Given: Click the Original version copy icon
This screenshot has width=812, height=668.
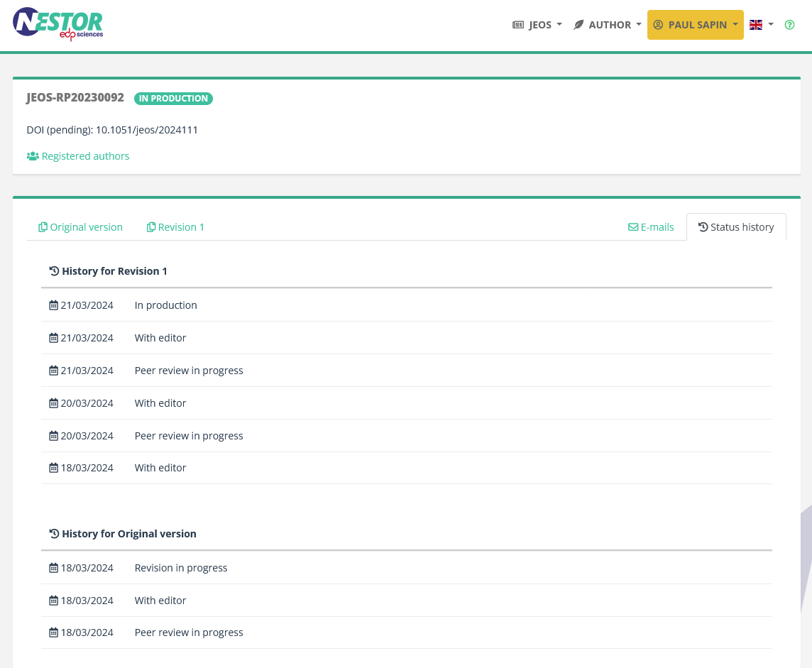Looking at the screenshot, I should pyautogui.click(x=43, y=227).
